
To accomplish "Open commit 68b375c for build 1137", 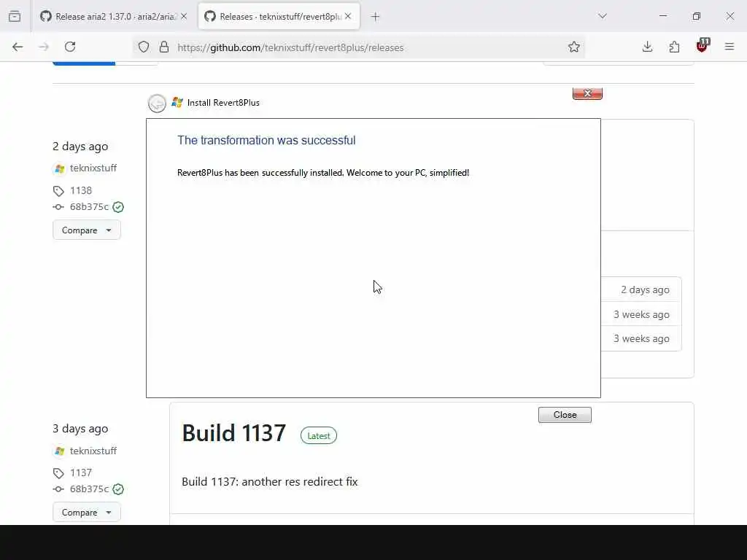I will 89,489.
